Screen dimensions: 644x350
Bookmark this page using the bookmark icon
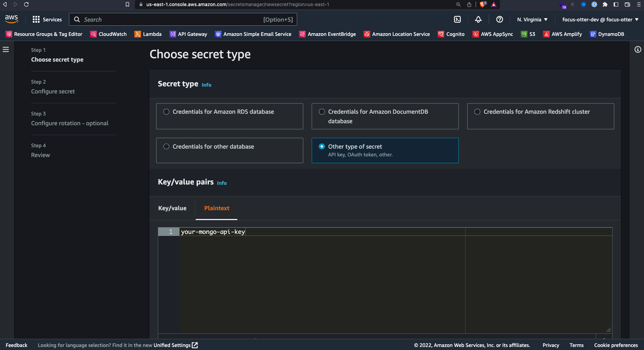click(x=127, y=4)
